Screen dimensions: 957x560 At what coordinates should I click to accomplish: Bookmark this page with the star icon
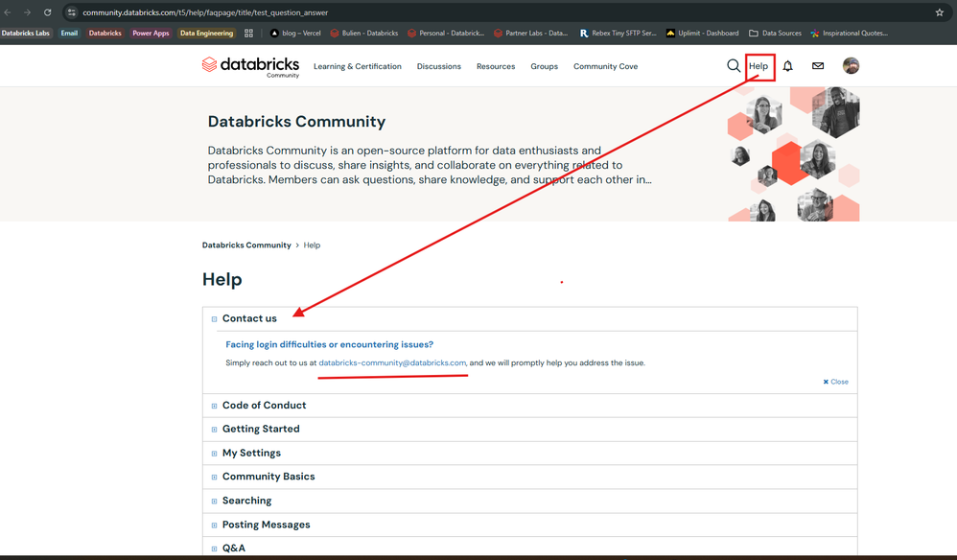click(x=939, y=12)
